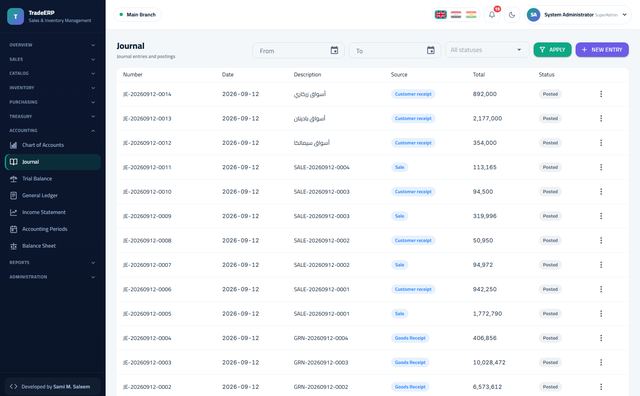640x396 pixels.
Task: Open row actions for JE-20260912-0012
Action: [x=601, y=143]
